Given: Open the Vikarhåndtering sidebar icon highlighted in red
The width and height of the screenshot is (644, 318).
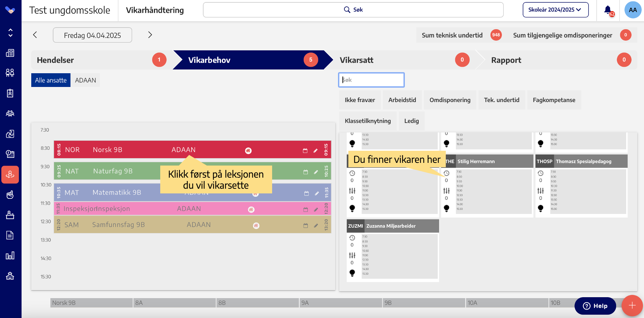Looking at the screenshot, I should click(x=10, y=175).
